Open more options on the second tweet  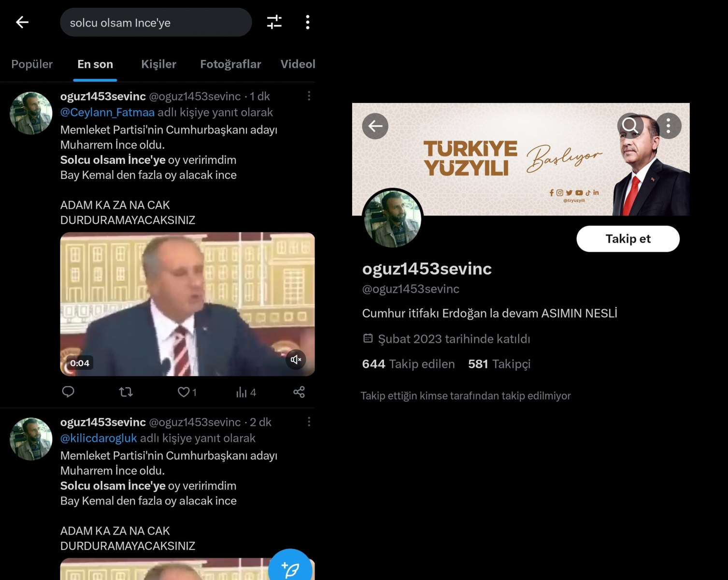pos(309,422)
